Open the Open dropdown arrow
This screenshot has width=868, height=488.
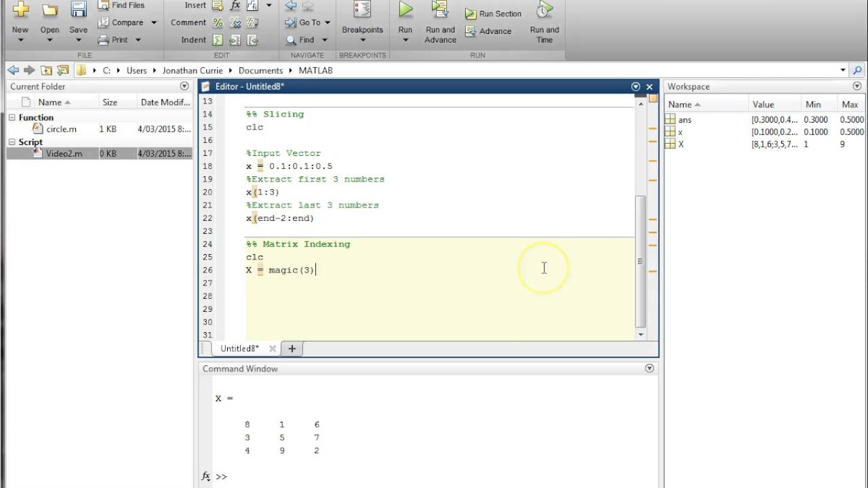click(x=50, y=40)
